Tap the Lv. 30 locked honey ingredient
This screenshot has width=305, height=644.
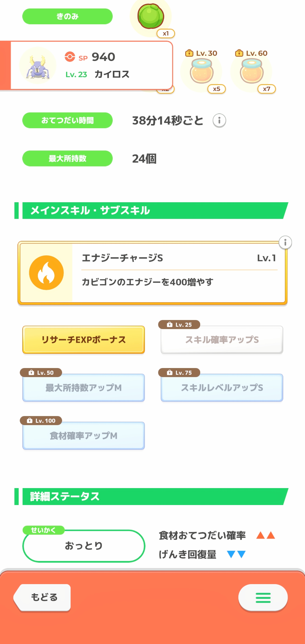202,71
